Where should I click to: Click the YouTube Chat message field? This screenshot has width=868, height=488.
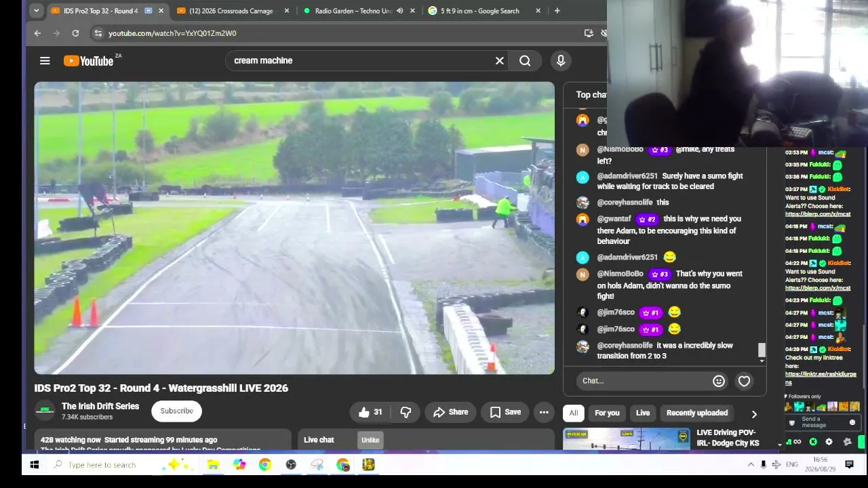[643, 381]
